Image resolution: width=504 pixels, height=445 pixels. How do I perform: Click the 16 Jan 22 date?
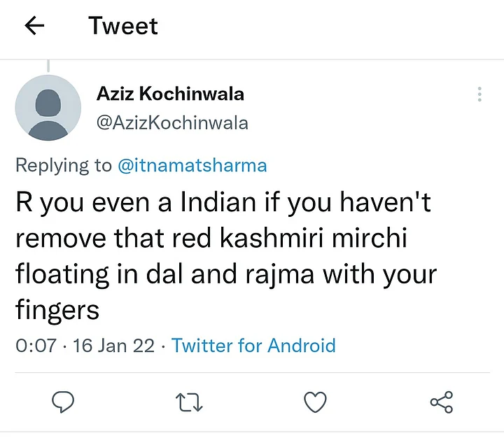(x=113, y=345)
